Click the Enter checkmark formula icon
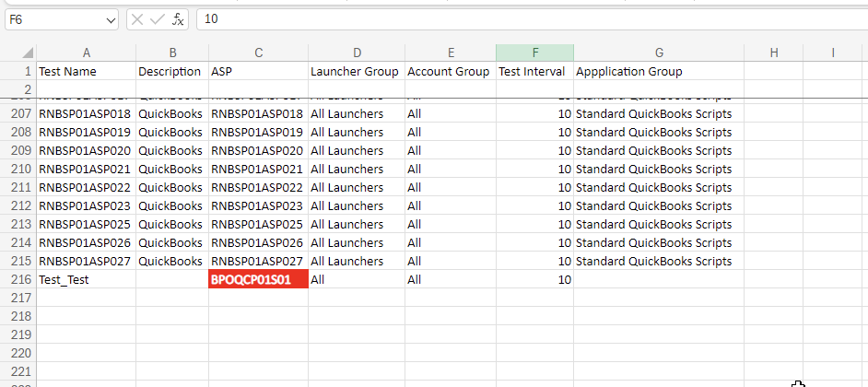This screenshot has width=868, height=387. [158, 20]
